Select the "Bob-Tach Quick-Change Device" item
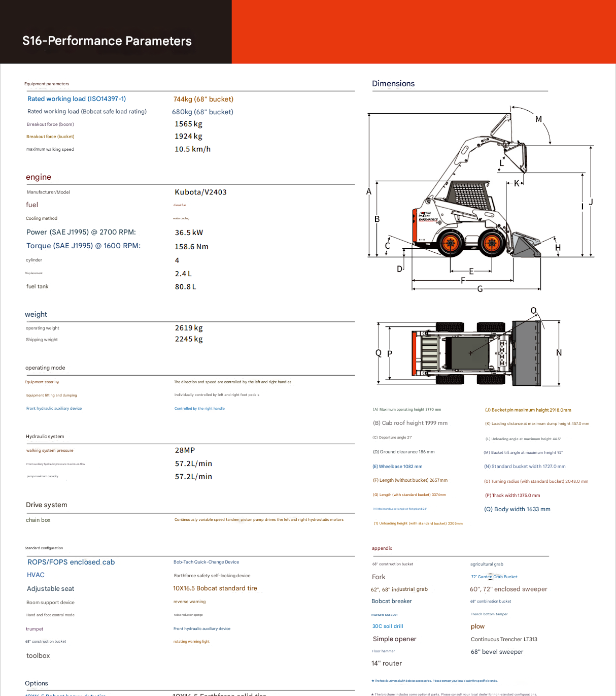 (206, 562)
